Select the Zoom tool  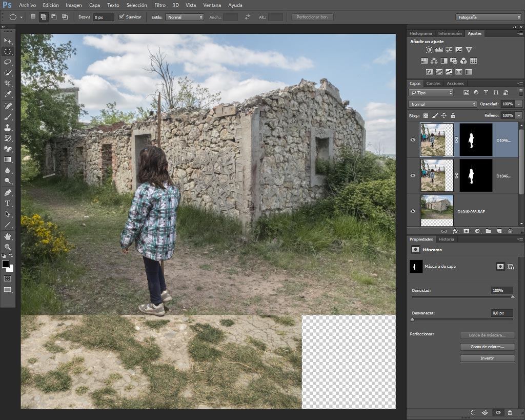(7, 247)
